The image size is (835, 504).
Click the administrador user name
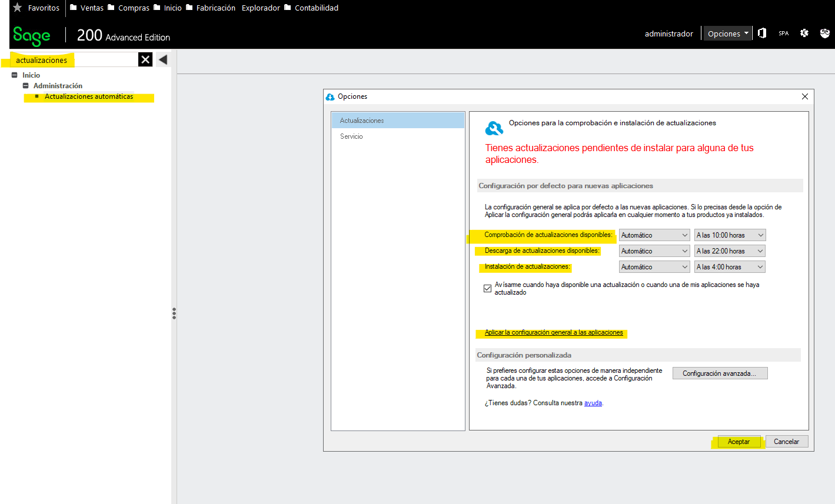pyautogui.click(x=668, y=34)
